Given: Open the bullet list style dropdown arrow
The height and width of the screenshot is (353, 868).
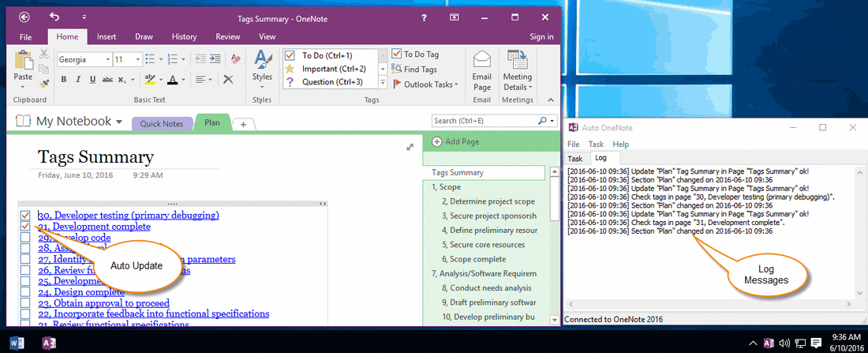Looking at the screenshot, I should 160,59.
